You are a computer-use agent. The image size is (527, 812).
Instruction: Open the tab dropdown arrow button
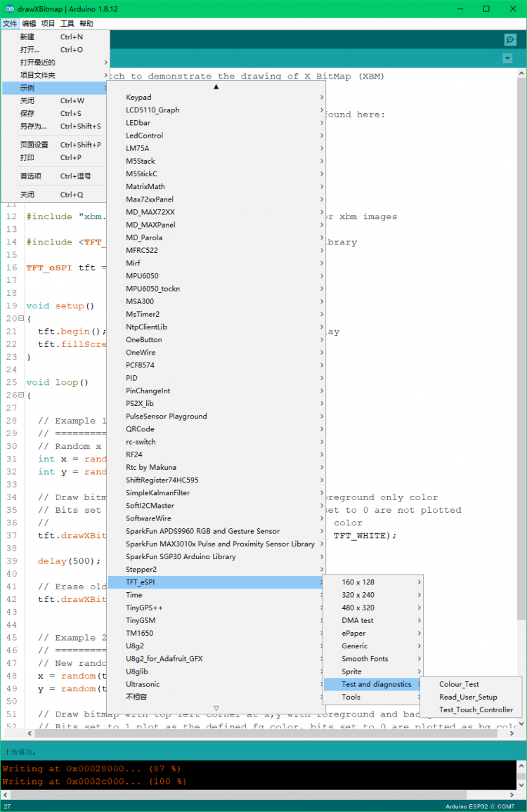(x=508, y=58)
